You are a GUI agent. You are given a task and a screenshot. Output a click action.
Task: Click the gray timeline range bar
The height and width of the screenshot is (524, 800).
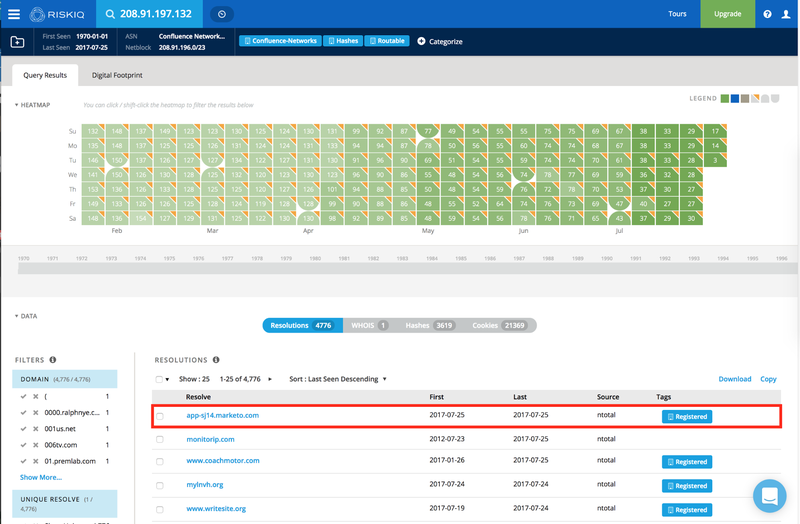tap(407, 269)
